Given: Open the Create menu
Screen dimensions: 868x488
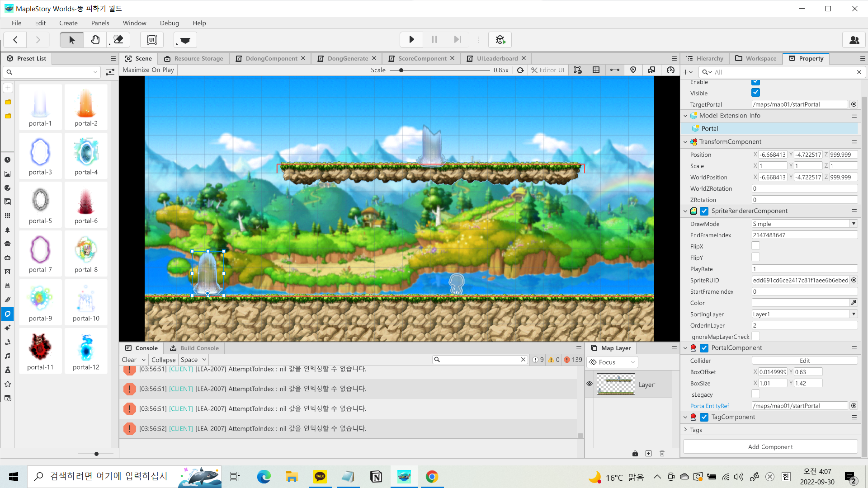Looking at the screenshot, I should (x=68, y=23).
